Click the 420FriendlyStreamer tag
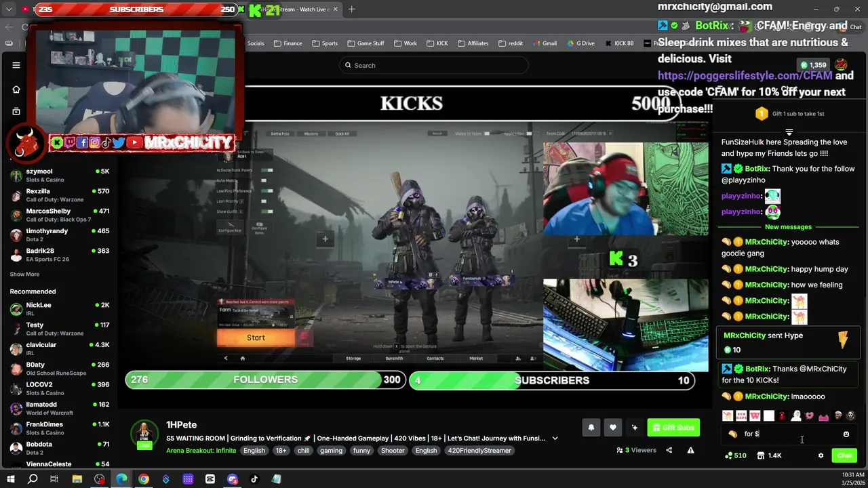This screenshot has width=868, height=488. point(479,451)
